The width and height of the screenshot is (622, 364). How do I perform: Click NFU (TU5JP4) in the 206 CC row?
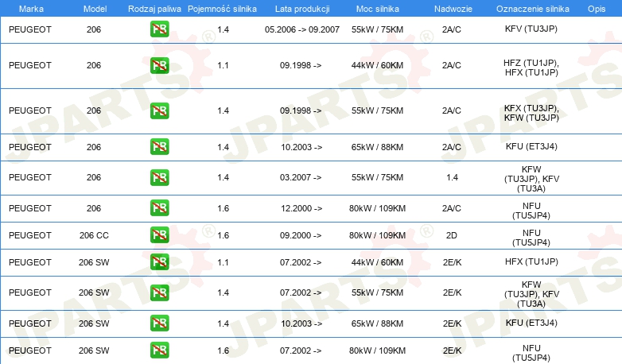pyautogui.click(x=531, y=238)
